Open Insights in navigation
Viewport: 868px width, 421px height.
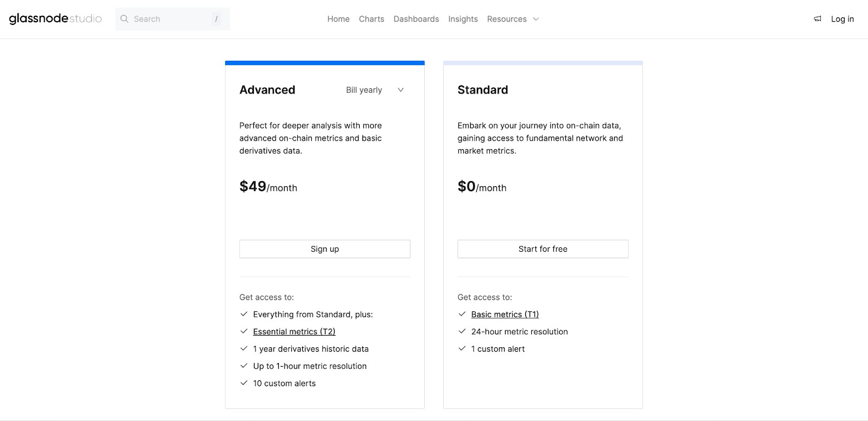[463, 19]
